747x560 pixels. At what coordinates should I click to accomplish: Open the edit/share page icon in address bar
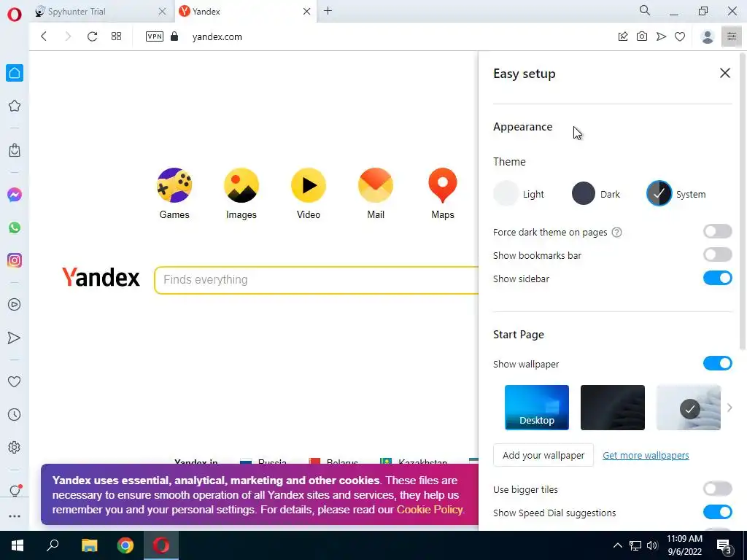[623, 36]
